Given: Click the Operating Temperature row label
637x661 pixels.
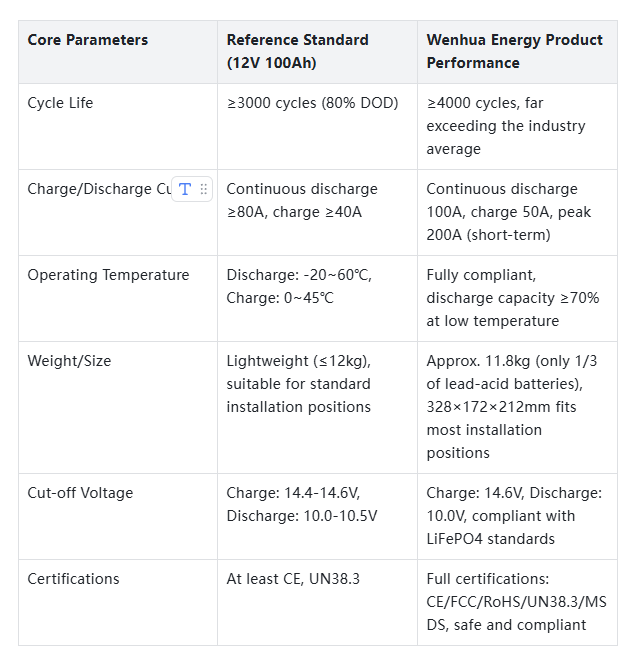Looking at the screenshot, I should click(x=108, y=275).
